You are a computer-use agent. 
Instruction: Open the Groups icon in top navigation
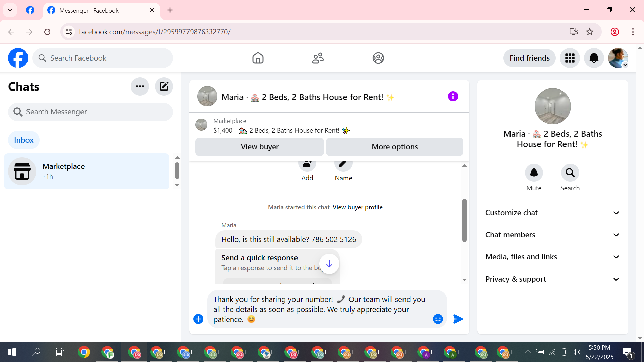(378, 58)
